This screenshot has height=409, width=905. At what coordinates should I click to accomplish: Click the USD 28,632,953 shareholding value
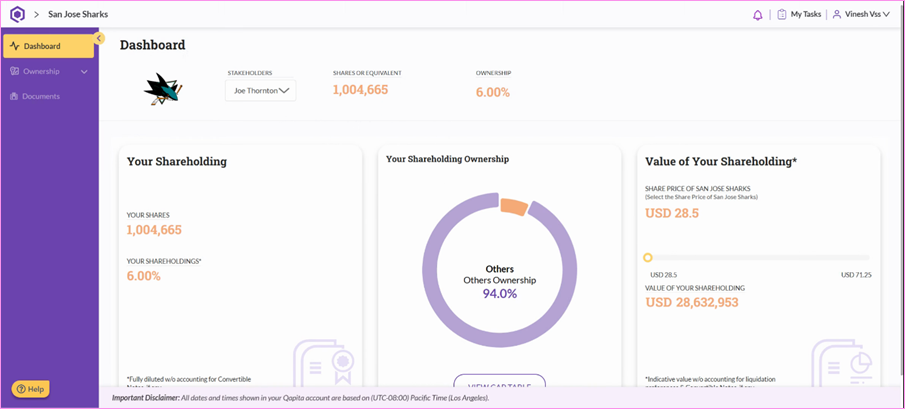click(x=691, y=302)
